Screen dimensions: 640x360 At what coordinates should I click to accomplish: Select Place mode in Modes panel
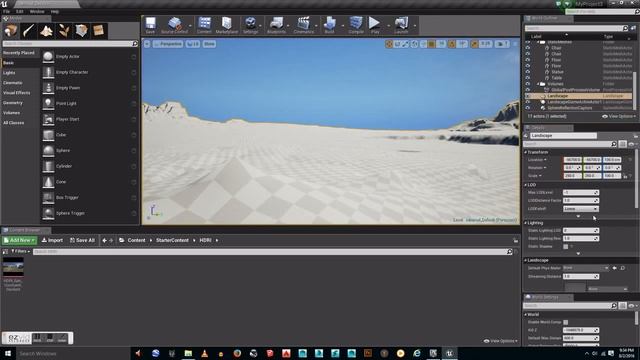[x=11, y=31]
